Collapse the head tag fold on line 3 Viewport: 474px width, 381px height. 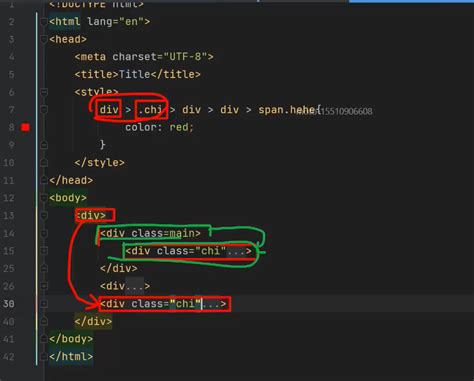pyautogui.click(x=44, y=39)
